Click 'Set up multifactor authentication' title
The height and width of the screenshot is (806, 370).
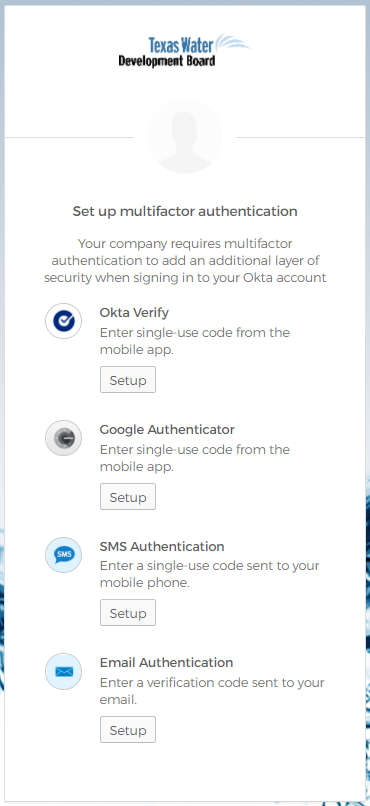[185, 211]
